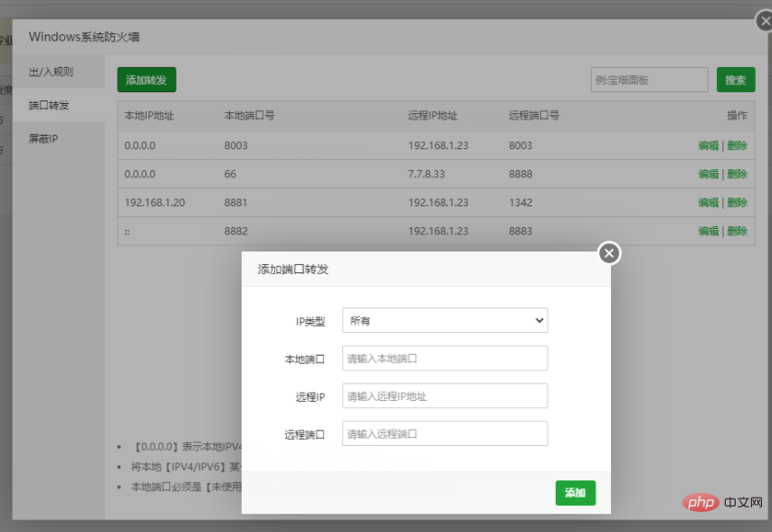This screenshot has height=532, width=772.
Task: Close the 添加端口转发 dialog
Action: [x=609, y=253]
